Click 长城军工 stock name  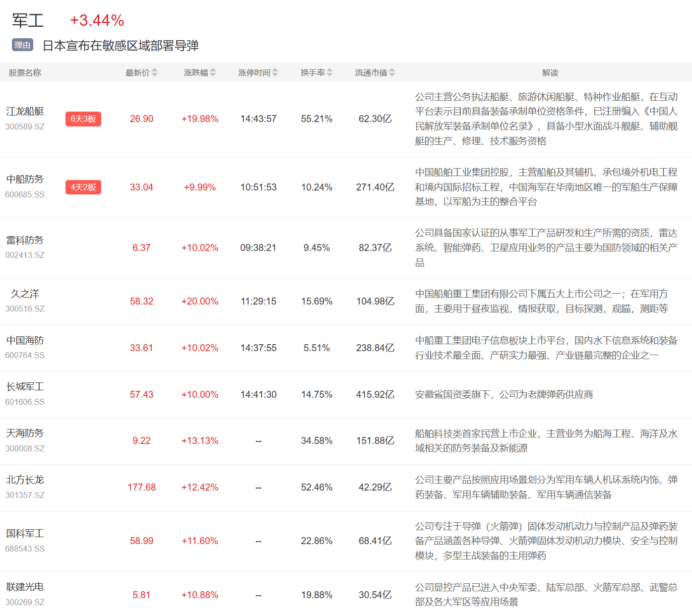tap(25, 387)
